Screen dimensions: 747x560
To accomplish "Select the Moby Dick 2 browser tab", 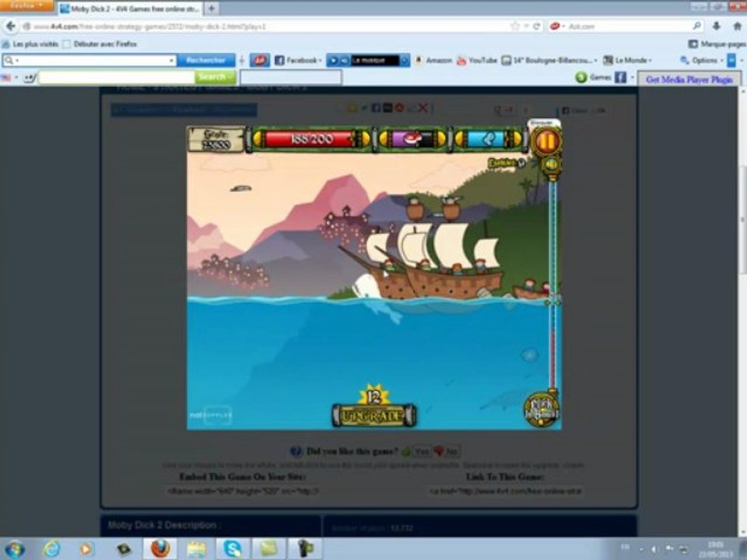I will click(130, 9).
